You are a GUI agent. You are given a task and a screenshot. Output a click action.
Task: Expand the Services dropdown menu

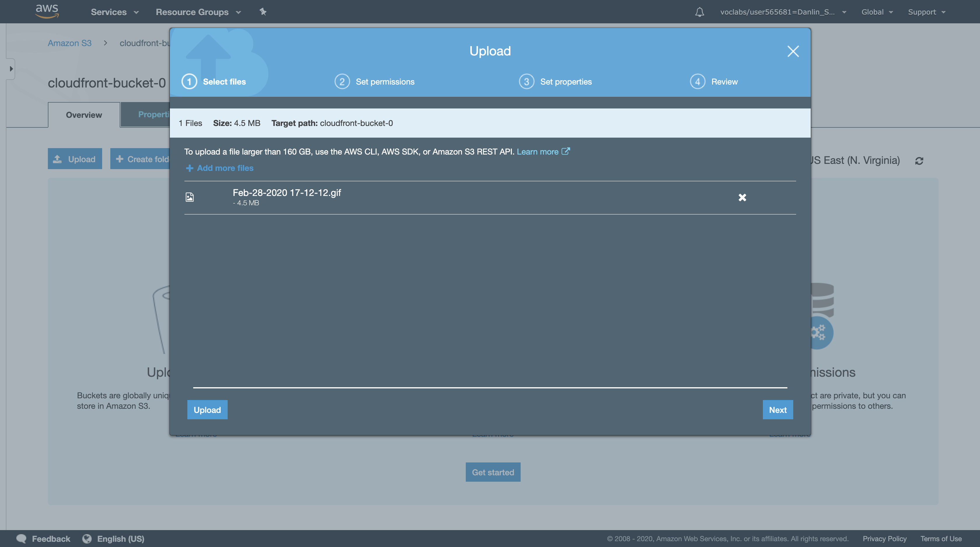pos(114,12)
